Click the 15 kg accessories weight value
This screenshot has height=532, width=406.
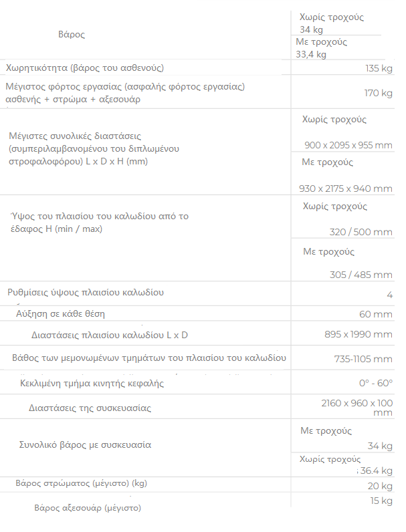[x=381, y=501]
